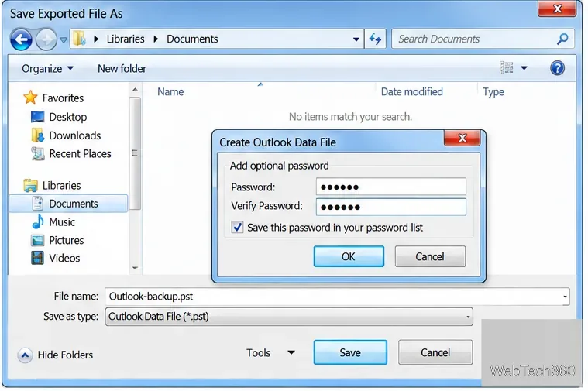Open the Tools dropdown menu

[270, 353]
